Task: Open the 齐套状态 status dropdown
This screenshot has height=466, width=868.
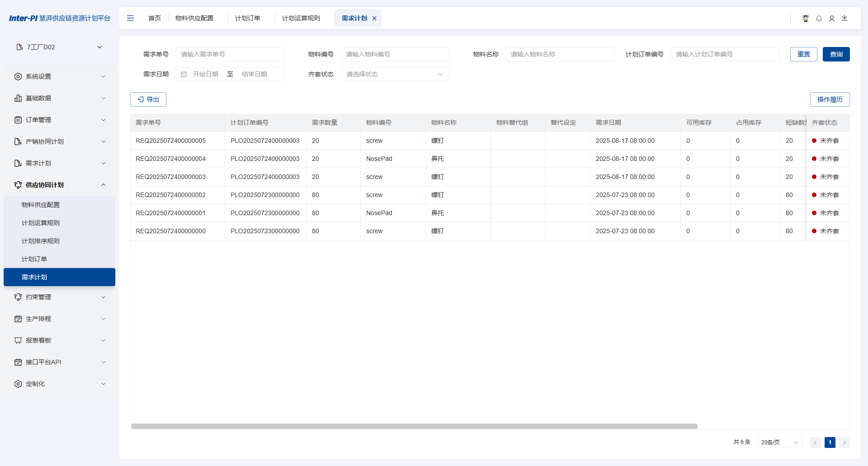Action: click(x=395, y=74)
